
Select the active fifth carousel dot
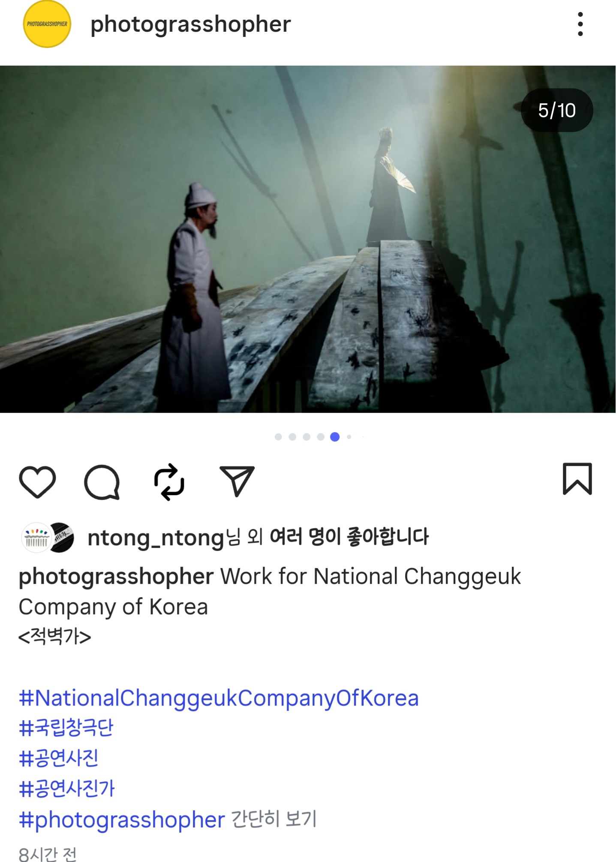pyautogui.click(x=335, y=437)
